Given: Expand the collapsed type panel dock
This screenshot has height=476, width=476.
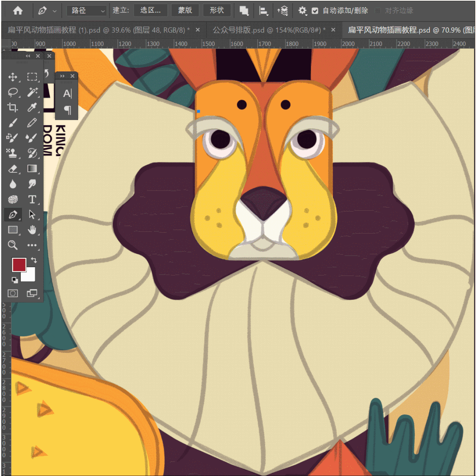Looking at the screenshot, I should tap(62, 76).
